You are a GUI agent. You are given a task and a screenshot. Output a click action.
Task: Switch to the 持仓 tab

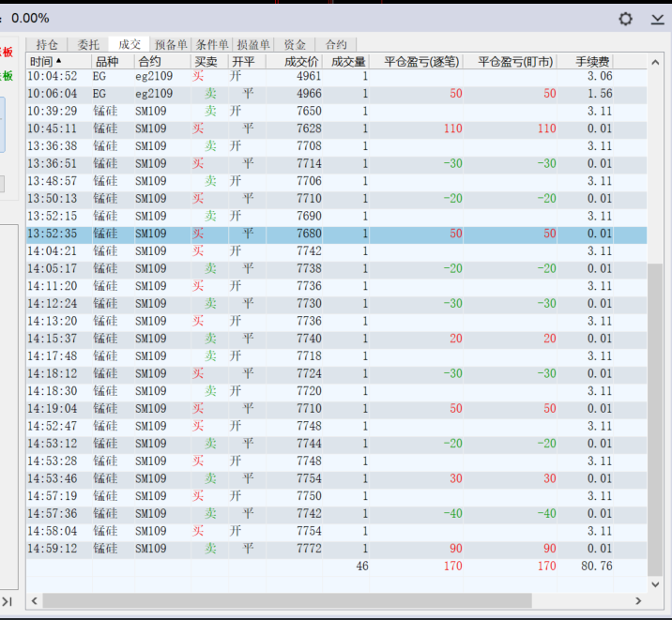click(47, 44)
